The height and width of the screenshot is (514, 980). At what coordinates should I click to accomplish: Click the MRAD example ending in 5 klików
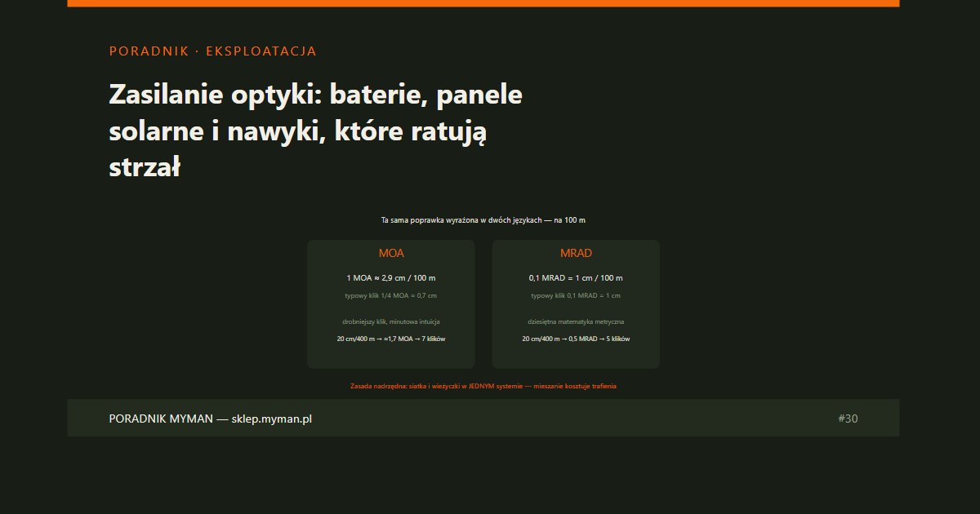pos(576,339)
